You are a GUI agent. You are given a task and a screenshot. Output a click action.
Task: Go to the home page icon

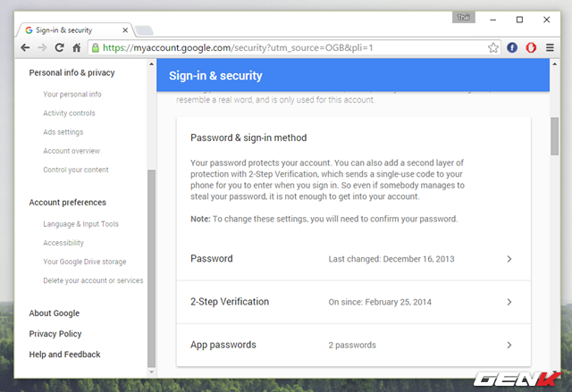point(77,47)
